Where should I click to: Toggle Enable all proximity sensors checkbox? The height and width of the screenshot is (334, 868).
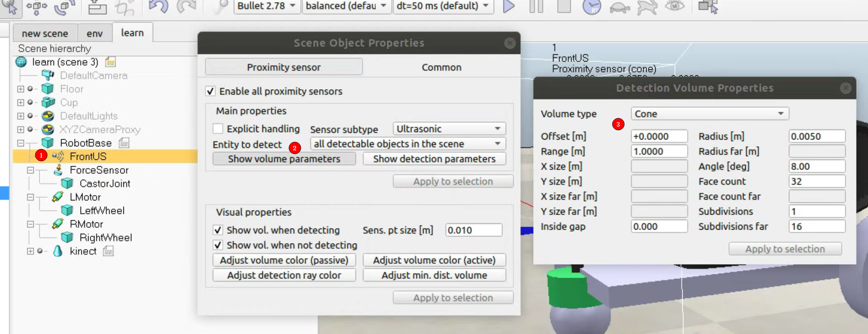tap(210, 91)
